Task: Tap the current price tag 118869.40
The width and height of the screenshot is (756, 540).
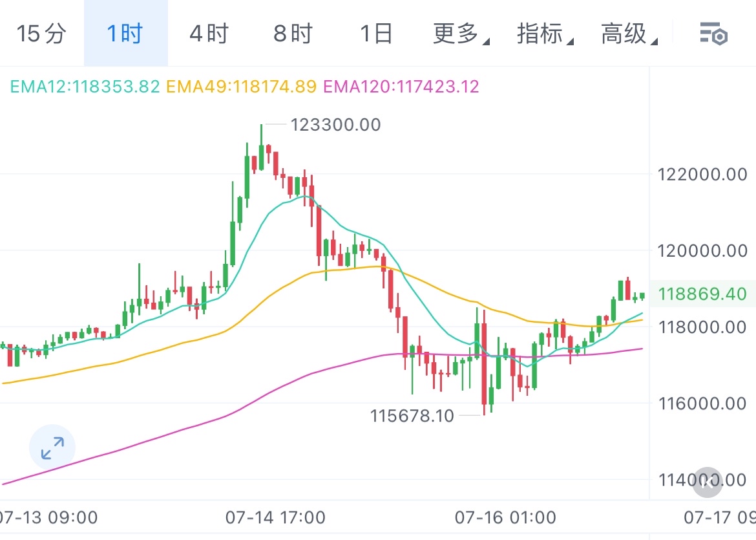Action: (702, 295)
